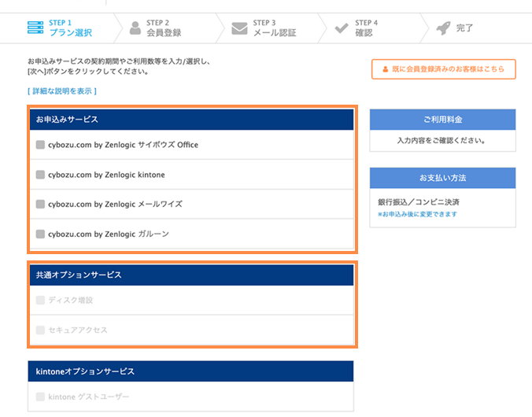Select the STEP 4 確認 tab
The image size is (532, 417).
tap(371, 28)
